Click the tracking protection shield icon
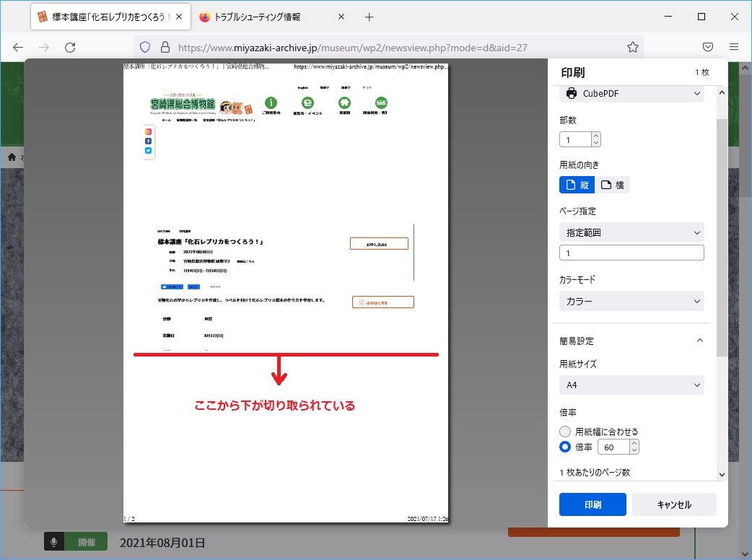Image resolution: width=752 pixels, height=560 pixels. click(145, 47)
